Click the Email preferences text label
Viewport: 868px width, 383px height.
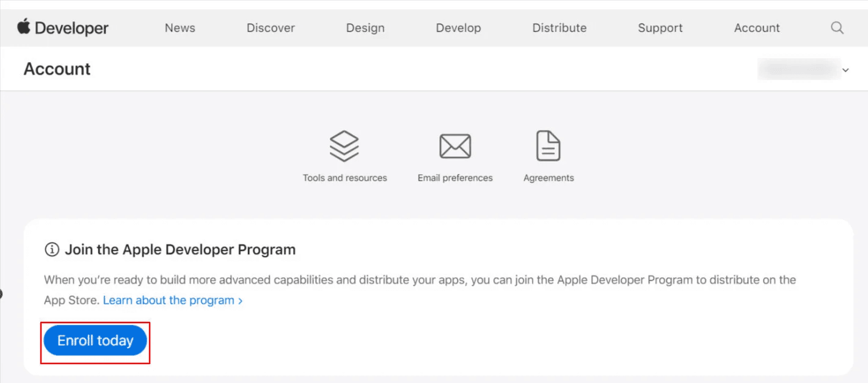455,178
